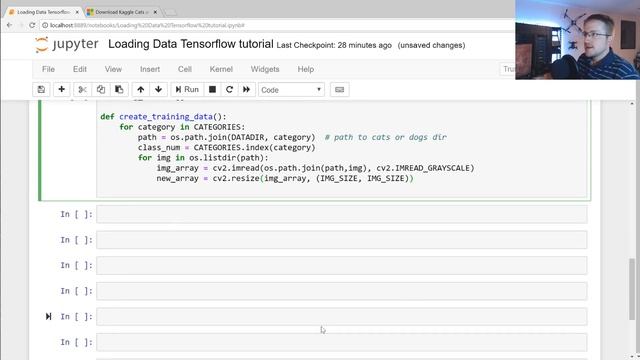This screenshot has height=360, width=640.
Task: Select the fourth empty code cell
Action: coord(342,291)
